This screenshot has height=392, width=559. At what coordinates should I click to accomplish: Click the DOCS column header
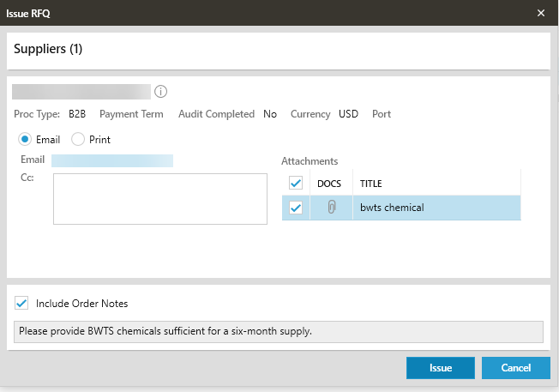(329, 184)
